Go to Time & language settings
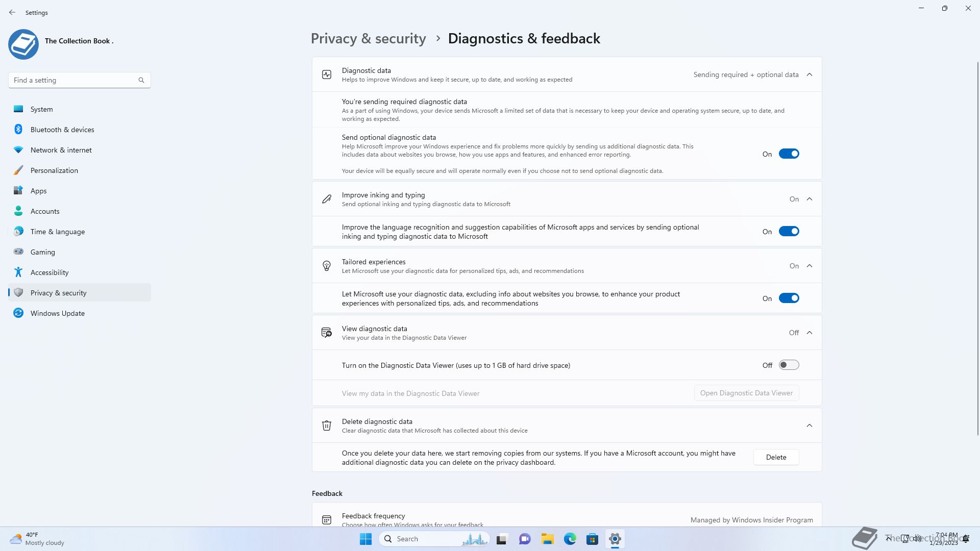Image resolution: width=980 pixels, height=551 pixels. 80,232
